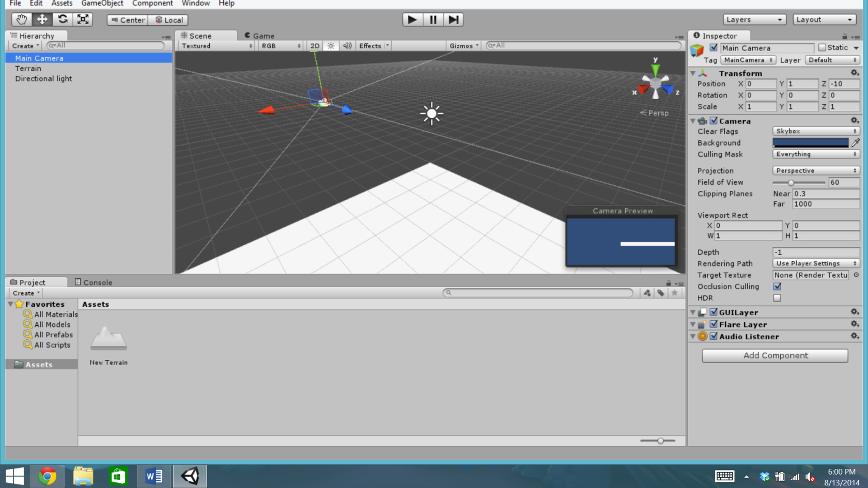Disable the Audio Listener component checkbox
The height and width of the screenshot is (488, 868).
(x=714, y=336)
